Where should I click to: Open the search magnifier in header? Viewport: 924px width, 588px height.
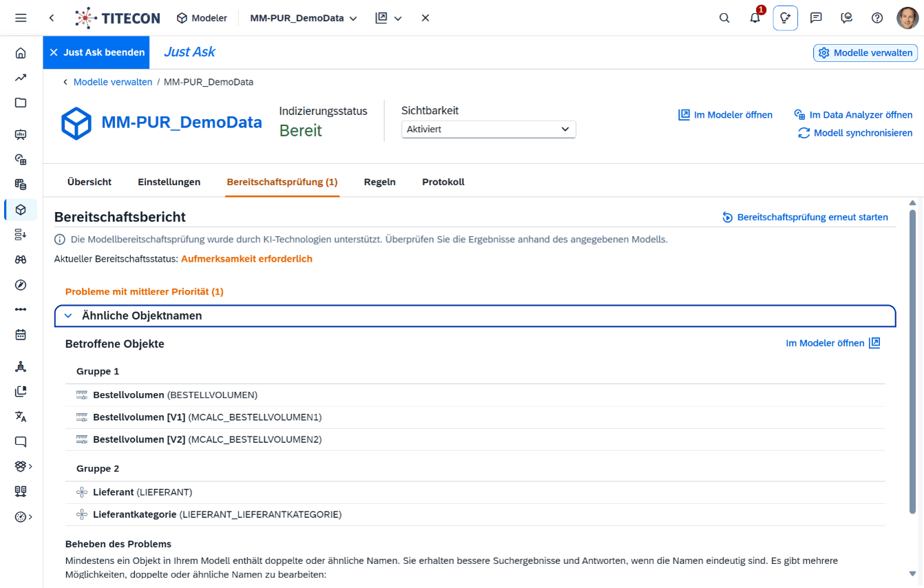click(x=724, y=18)
